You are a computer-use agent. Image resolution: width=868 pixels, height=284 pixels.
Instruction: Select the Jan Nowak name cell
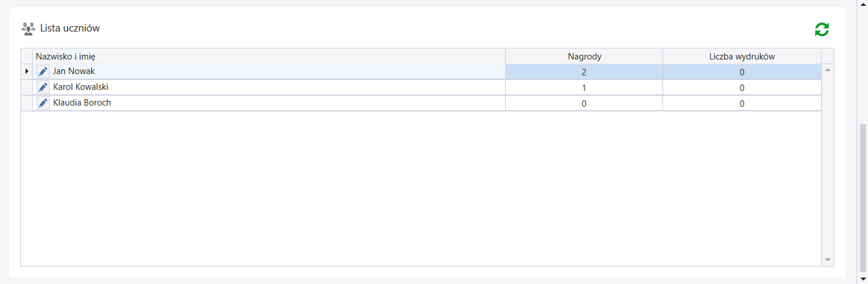click(74, 71)
